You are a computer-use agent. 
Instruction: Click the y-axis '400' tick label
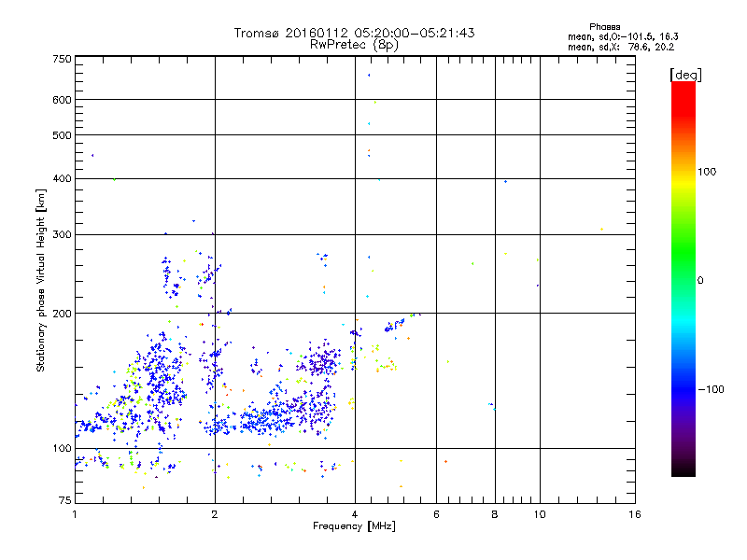click(62, 178)
